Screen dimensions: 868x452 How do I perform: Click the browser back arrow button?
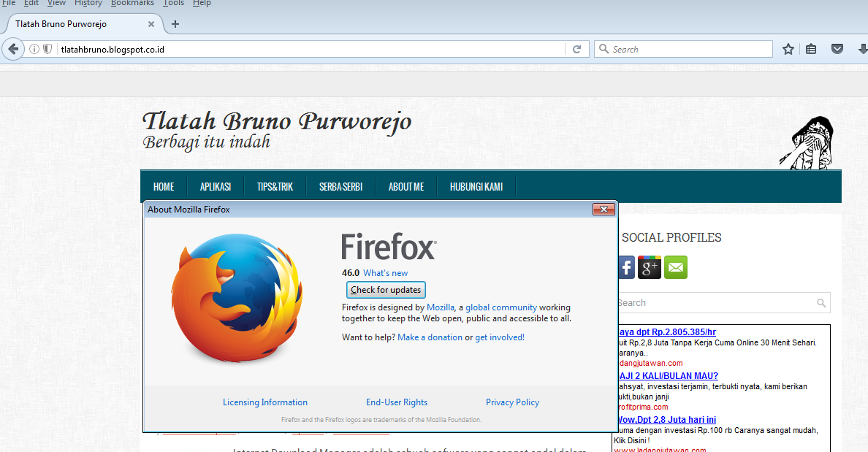(13, 49)
